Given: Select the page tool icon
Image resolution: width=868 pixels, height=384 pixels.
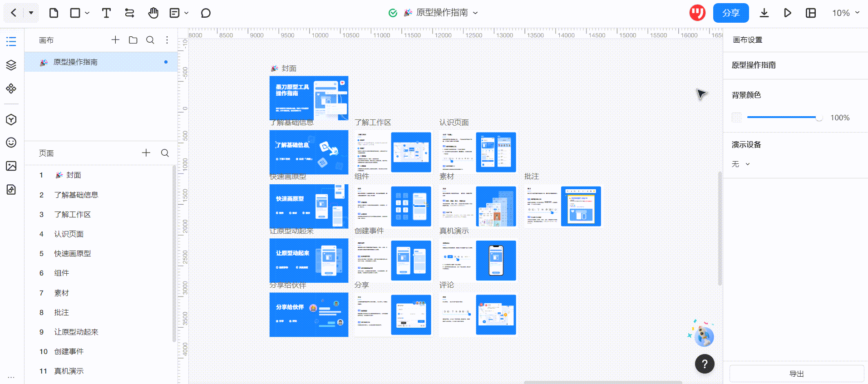Looking at the screenshot, I should point(54,13).
